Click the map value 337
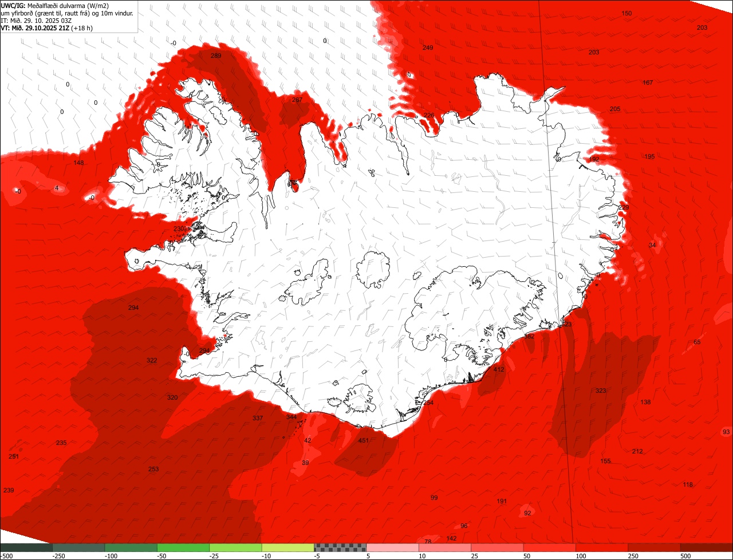Screen dimensions: 733x560 click(258, 418)
